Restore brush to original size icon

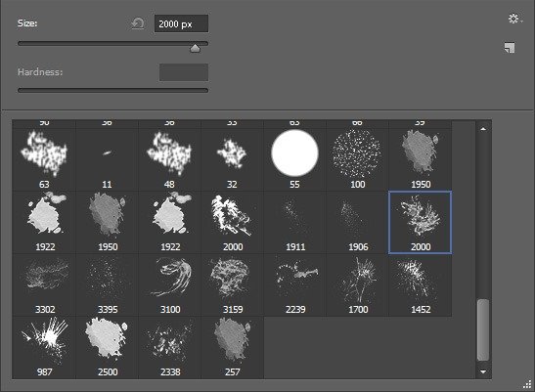point(138,23)
